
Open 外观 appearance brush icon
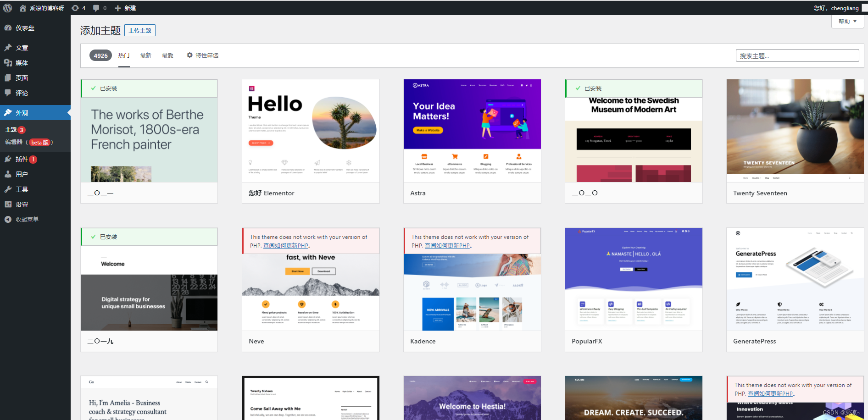click(x=8, y=113)
